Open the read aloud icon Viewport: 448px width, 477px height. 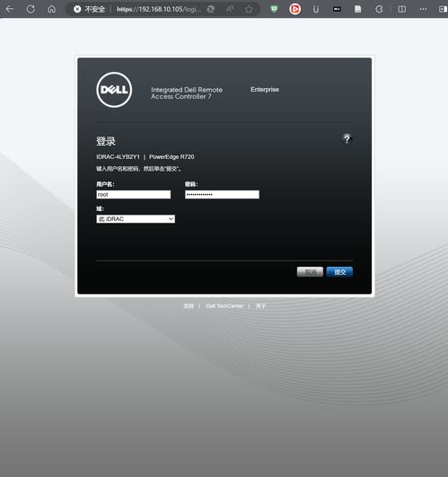[x=230, y=9]
